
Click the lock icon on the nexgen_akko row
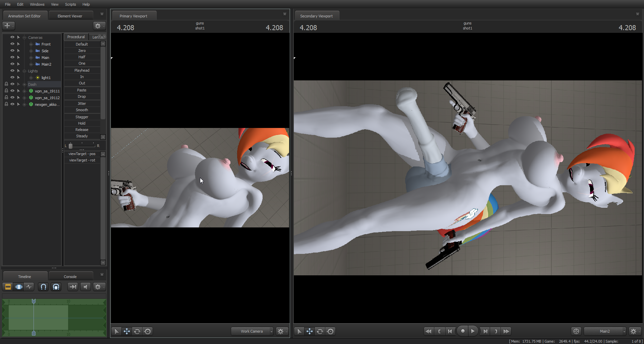[x=6, y=104]
